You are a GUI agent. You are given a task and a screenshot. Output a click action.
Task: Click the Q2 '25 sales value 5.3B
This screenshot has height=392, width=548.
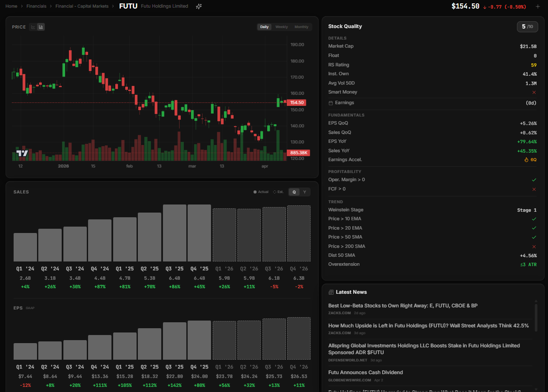point(149,278)
